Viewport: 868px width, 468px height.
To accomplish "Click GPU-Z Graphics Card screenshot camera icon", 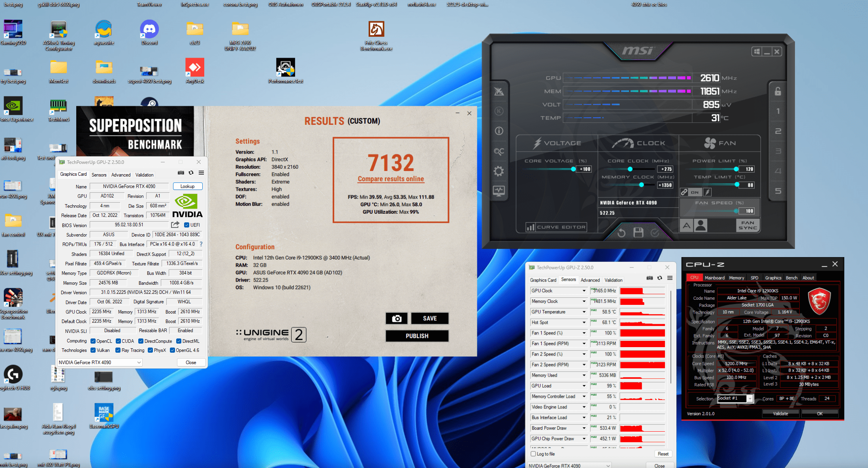I will click(x=181, y=173).
